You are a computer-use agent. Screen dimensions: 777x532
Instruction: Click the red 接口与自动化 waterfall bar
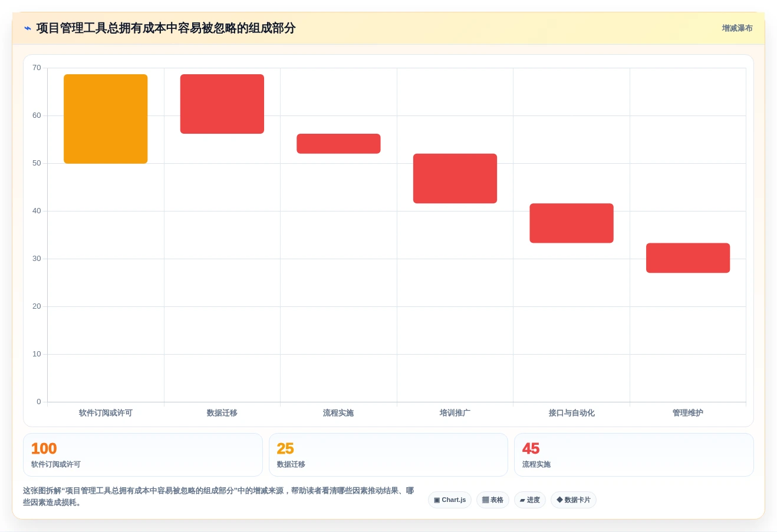571,223
